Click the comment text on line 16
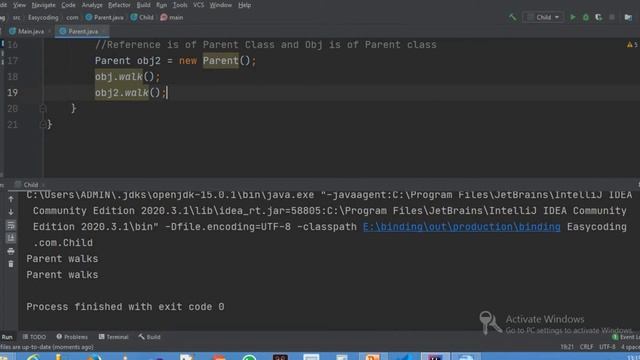 pos(266,45)
